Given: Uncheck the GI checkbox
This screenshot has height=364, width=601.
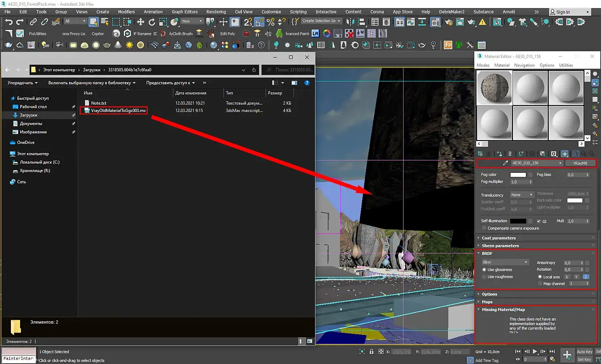Looking at the screenshot, I should (x=539, y=221).
